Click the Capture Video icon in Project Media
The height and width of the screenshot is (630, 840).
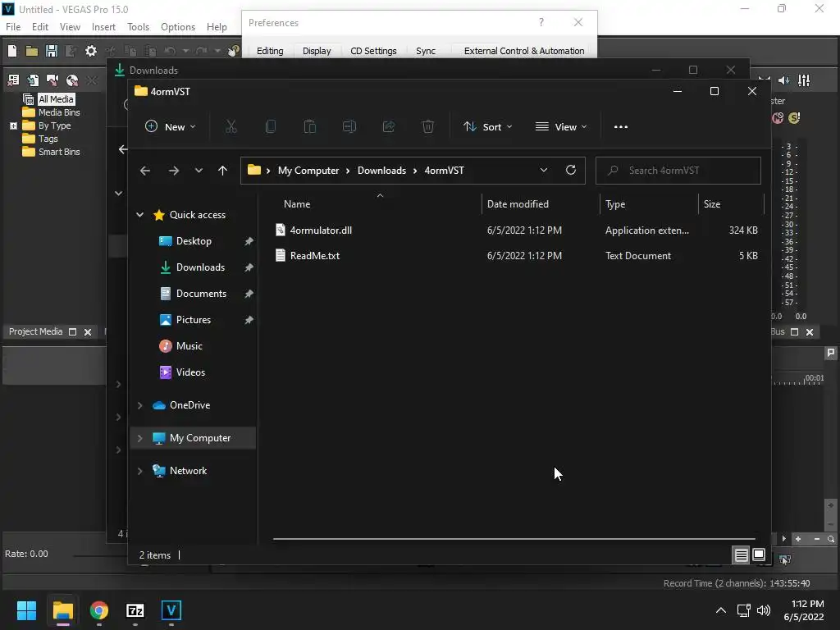(x=52, y=80)
